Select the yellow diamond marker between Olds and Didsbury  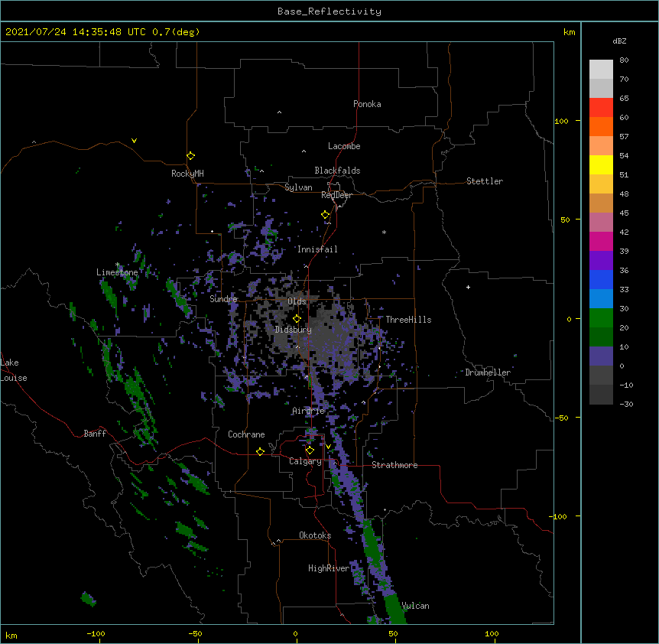pyautogui.click(x=297, y=318)
